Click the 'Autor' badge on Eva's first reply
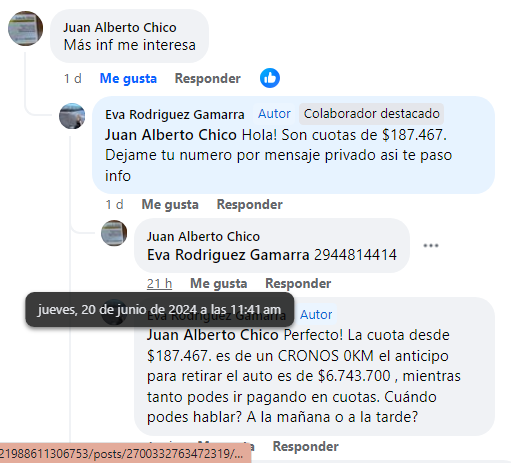The image size is (511, 463). click(274, 114)
